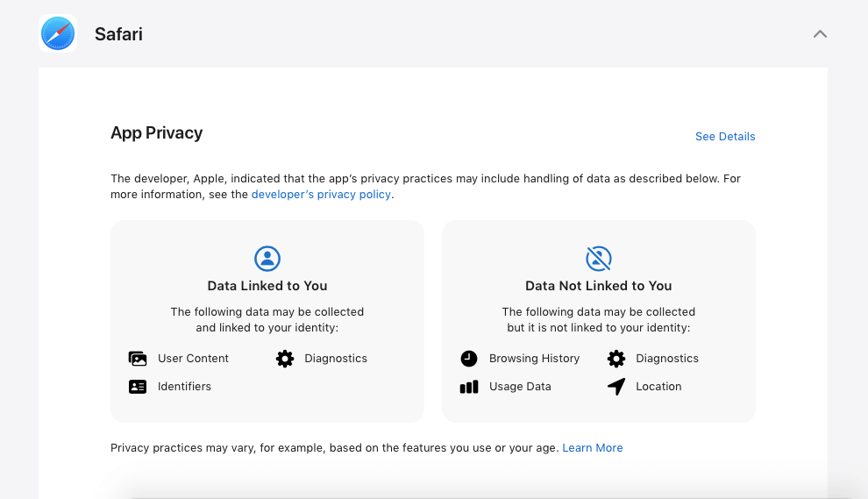This screenshot has width=868, height=499.
Task: Select the User Content photo icon
Action: pyautogui.click(x=138, y=359)
